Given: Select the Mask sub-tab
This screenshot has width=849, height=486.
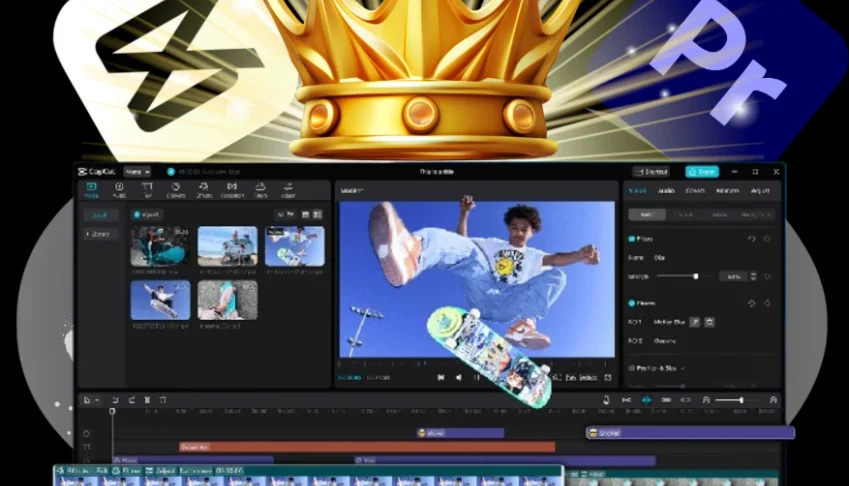Looking at the screenshot, I should click(720, 215).
